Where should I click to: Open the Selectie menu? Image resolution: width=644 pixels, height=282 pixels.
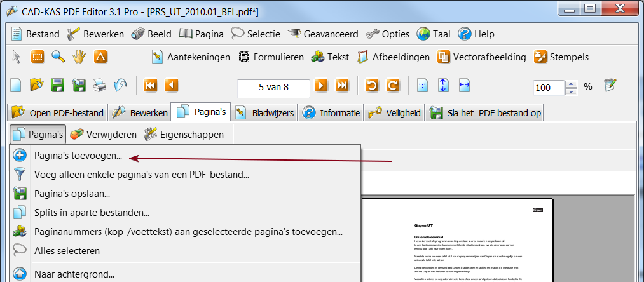click(x=256, y=34)
